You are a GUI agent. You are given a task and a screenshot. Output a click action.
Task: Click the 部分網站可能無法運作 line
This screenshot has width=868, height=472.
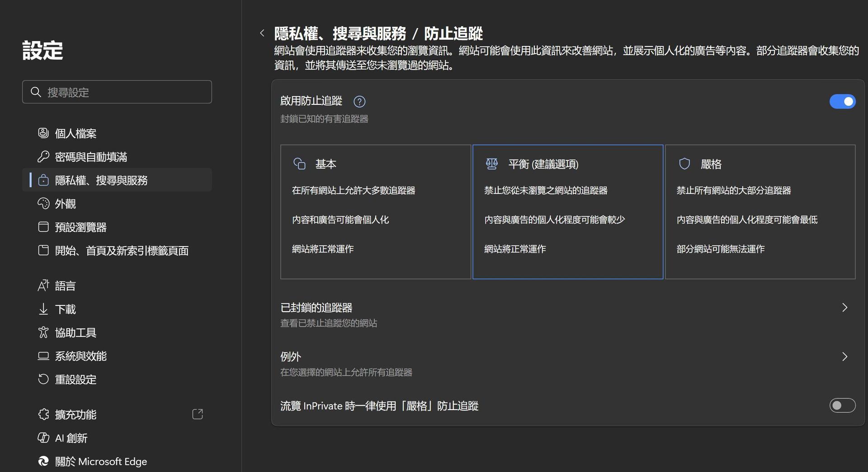(721, 249)
